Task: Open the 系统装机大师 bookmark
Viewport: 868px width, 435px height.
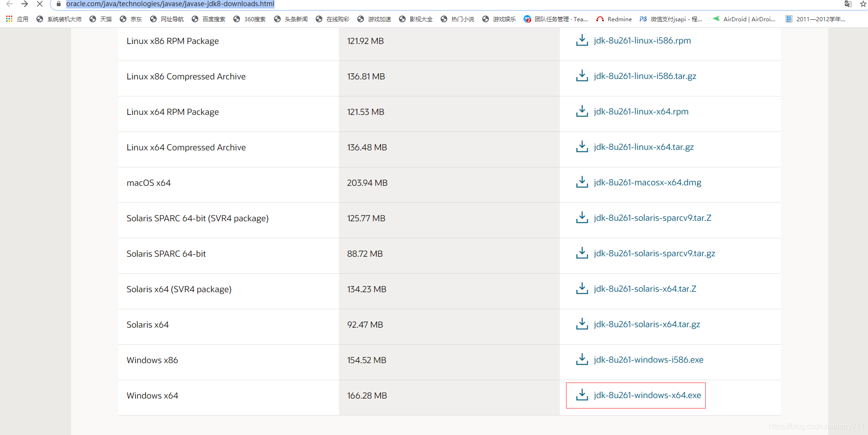Action: (x=59, y=19)
